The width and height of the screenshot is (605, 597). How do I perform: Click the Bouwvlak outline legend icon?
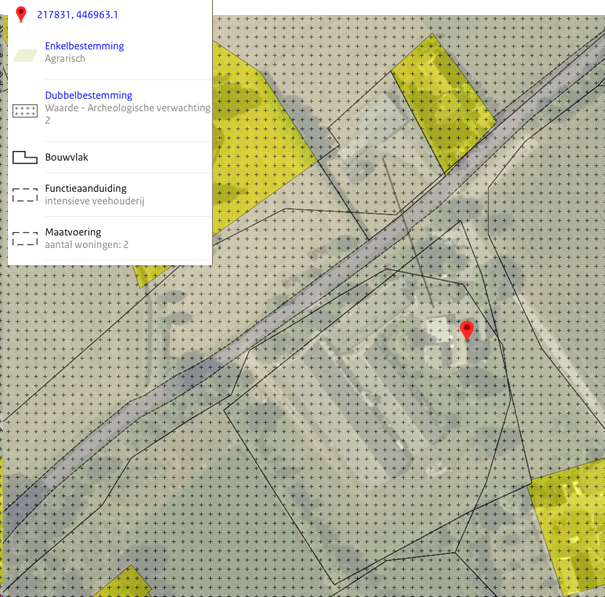(25, 157)
